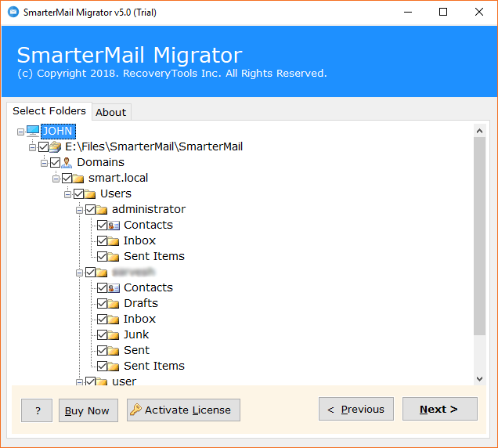Select the Drafts tree label
The image size is (498, 448).
(x=141, y=303)
